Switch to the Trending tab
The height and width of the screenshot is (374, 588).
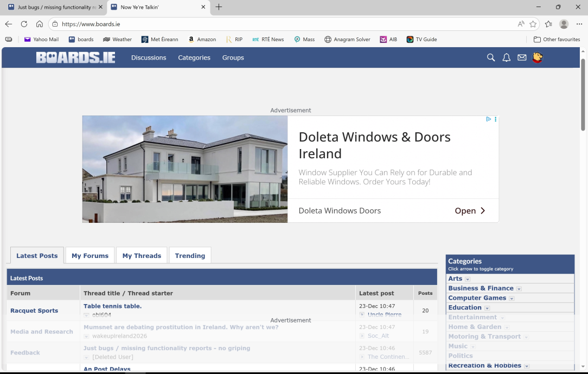click(x=190, y=256)
